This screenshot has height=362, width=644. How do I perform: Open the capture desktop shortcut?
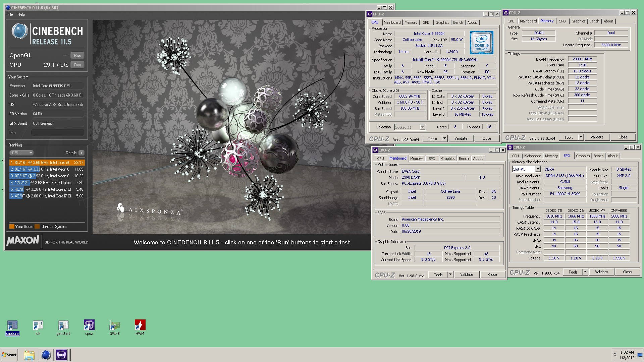coord(12,327)
